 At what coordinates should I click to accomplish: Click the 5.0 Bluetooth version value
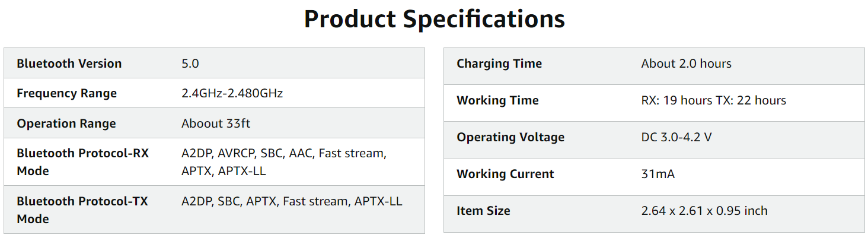click(x=190, y=64)
